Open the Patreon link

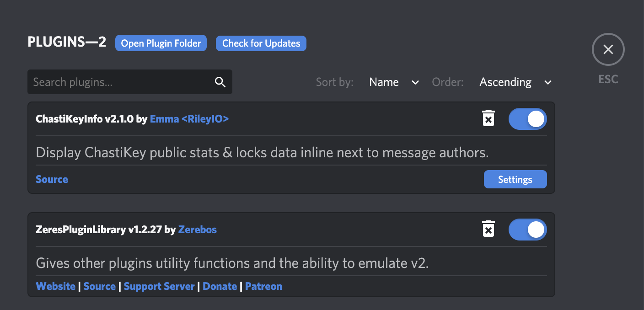[x=263, y=286]
